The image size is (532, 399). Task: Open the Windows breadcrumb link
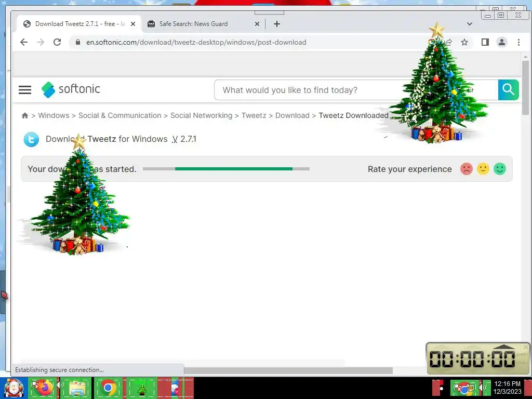pyautogui.click(x=54, y=115)
